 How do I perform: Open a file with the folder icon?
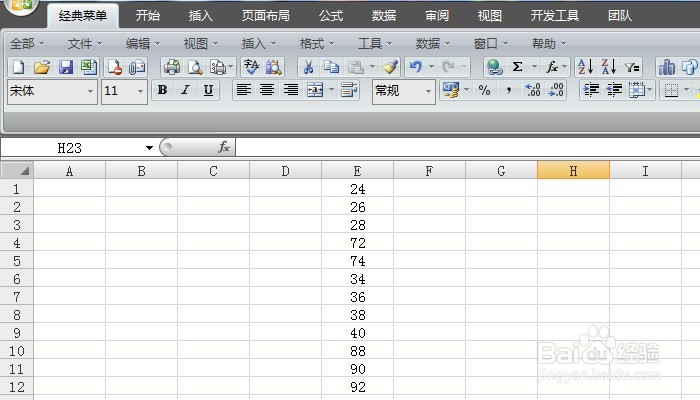[x=42, y=67]
